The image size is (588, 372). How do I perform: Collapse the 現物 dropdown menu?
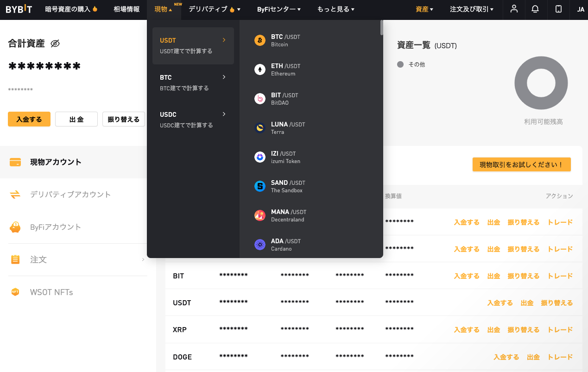pos(164,9)
